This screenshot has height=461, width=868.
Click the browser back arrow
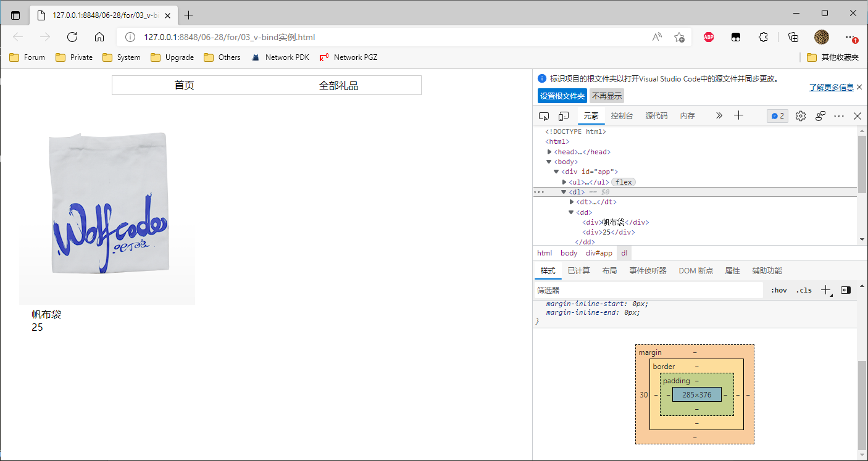coord(17,37)
